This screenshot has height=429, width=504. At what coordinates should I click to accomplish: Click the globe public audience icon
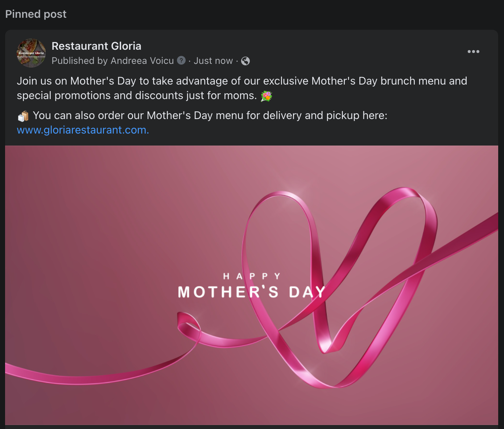pyautogui.click(x=245, y=61)
